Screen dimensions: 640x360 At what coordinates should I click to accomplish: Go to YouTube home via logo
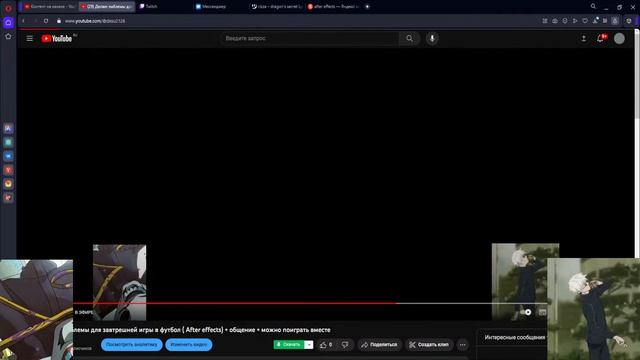coord(57,38)
